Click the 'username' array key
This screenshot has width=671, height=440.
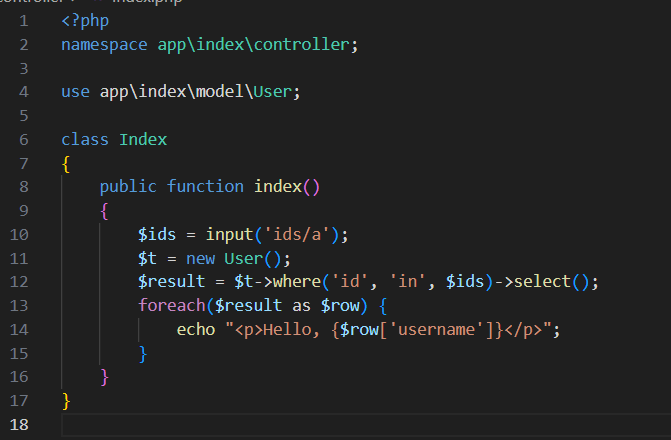click(x=436, y=330)
